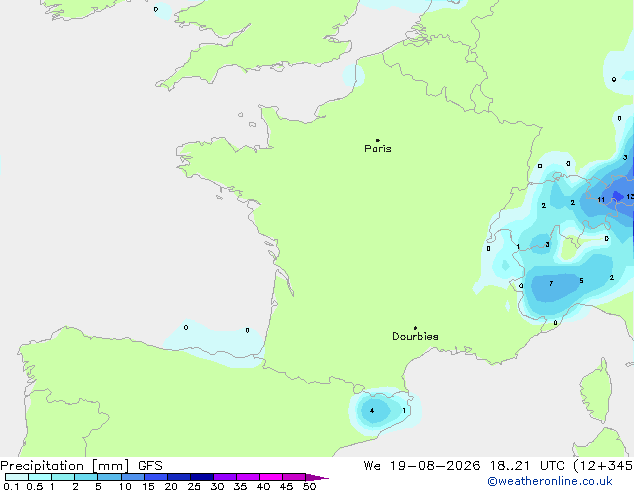Image resolution: width=634 pixels, height=490 pixels.
Task: Click the precipitation value '5' on the map
Action: point(581,281)
